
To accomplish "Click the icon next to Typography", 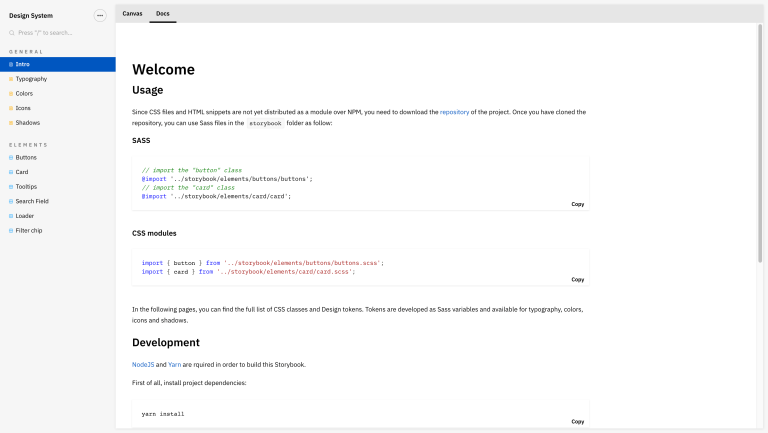I will [11, 79].
